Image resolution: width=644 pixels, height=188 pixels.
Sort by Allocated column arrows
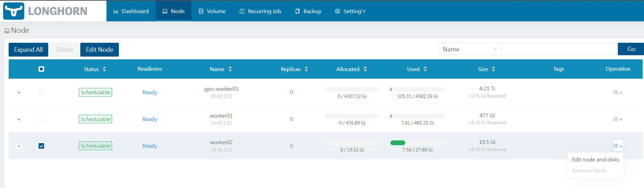coord(365,69)
